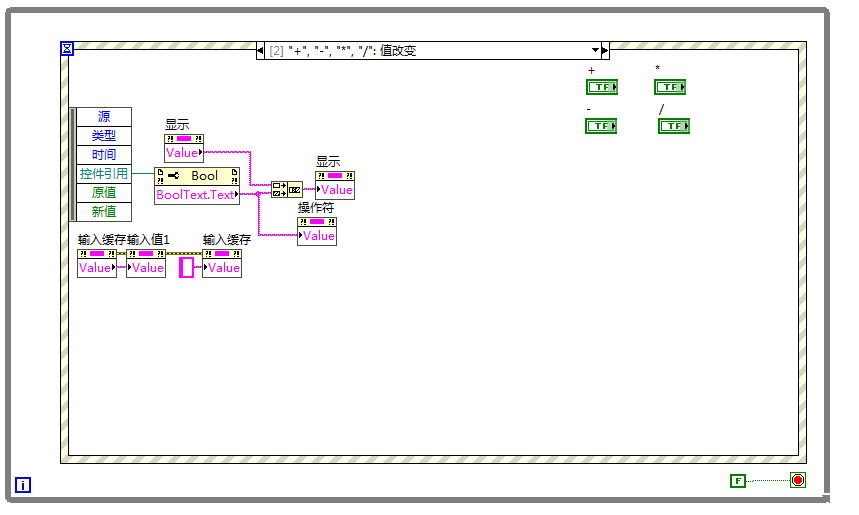859x515 pixels.
Task: Select 输入值1 Value write node
Action: click(146, 264)
